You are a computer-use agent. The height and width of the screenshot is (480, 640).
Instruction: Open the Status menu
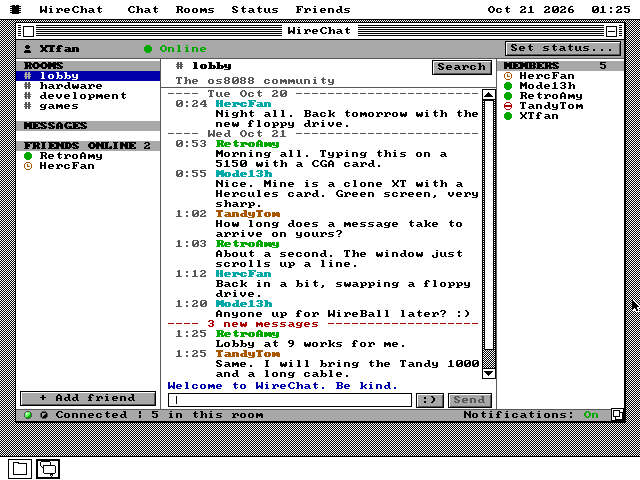255,9
